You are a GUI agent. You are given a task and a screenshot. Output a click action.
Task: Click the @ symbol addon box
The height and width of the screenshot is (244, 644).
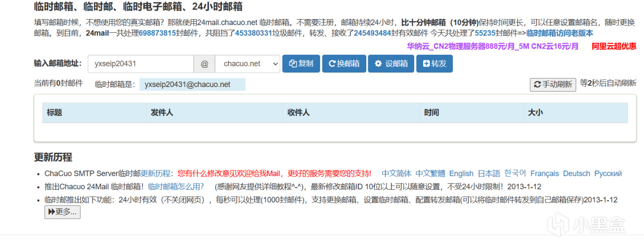pos(204,64)
